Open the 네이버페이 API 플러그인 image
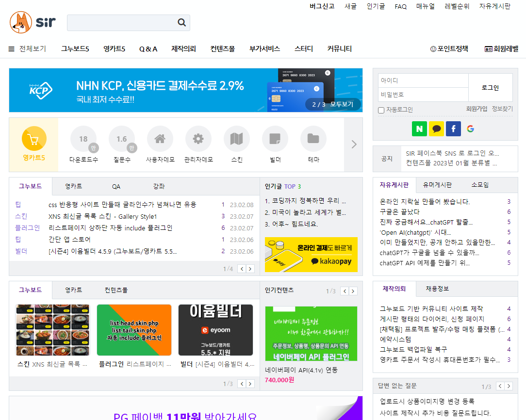526x420 pixels. (x=312, y=334)
